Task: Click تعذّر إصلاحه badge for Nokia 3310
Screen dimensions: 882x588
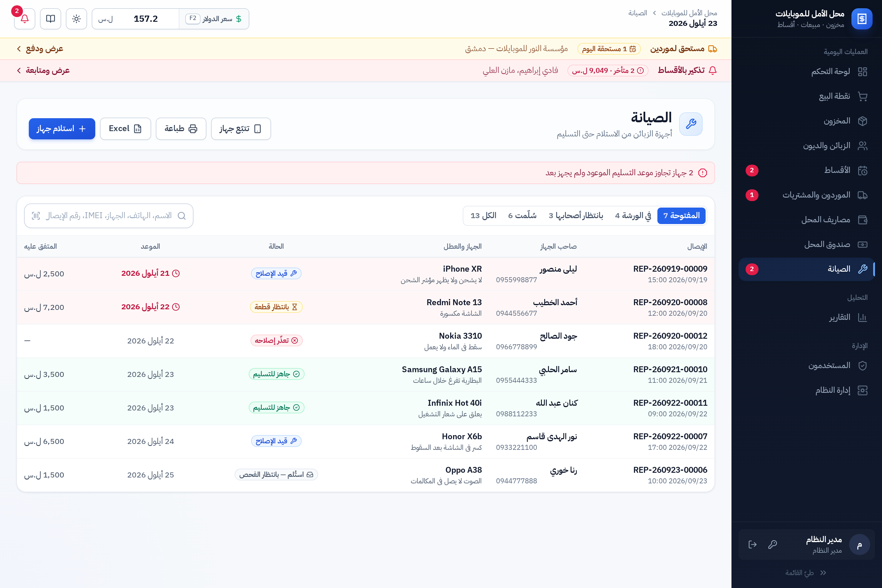Action: pyautogui.click(x=276, y=340)
